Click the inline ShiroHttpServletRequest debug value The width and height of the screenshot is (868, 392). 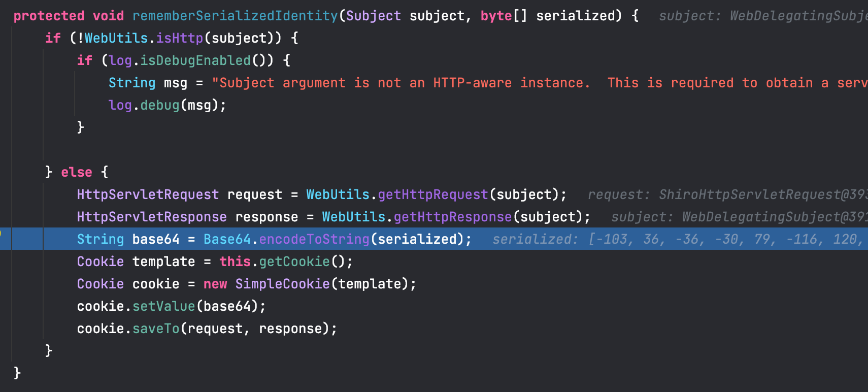727,194
